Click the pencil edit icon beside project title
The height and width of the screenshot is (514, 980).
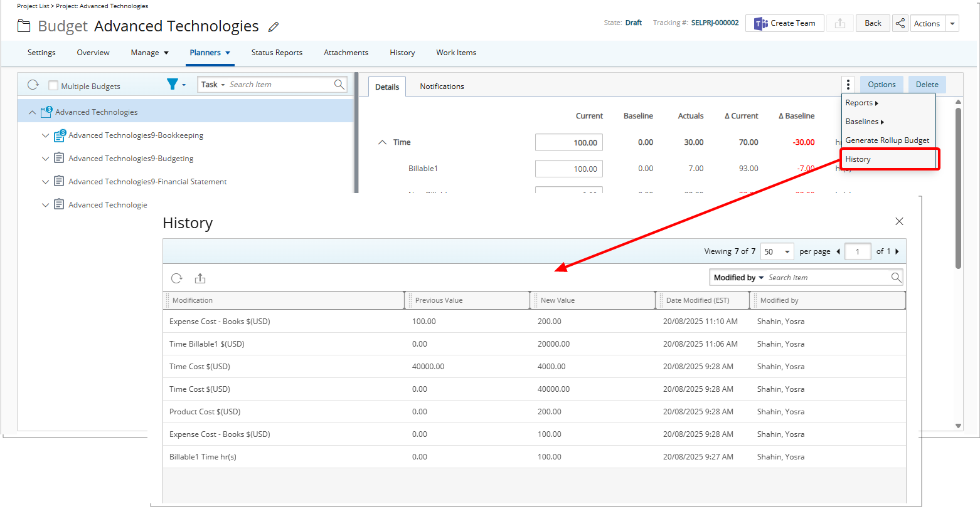pos(273,27)
